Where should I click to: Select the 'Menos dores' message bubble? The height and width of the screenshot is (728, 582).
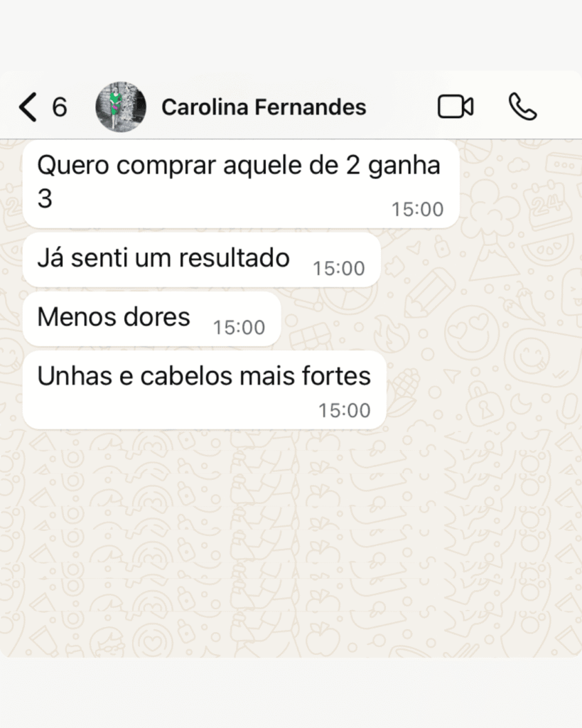tap(152, 319)
